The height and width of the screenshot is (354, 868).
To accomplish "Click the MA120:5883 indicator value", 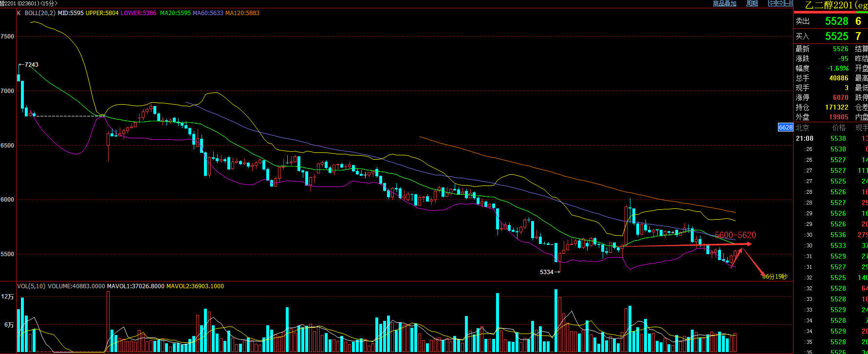I will tap(242, 13).
